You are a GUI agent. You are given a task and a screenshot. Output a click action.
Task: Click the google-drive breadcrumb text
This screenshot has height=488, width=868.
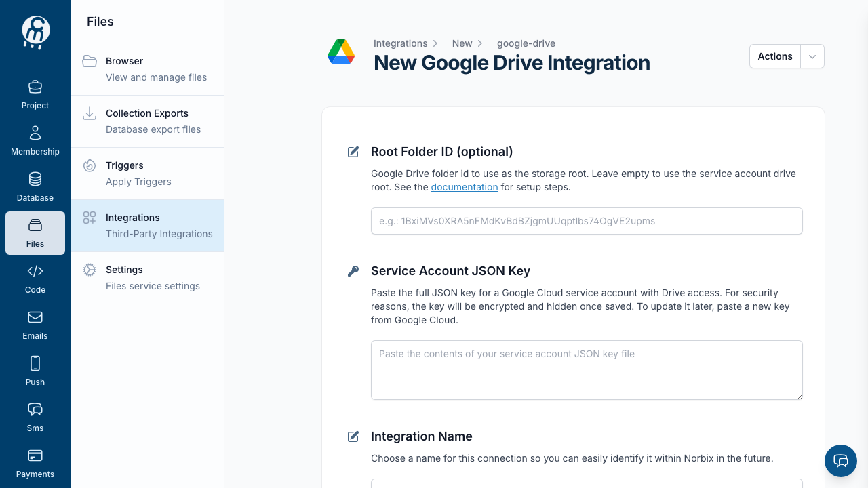pyautogui.click(x=526, y=43)
